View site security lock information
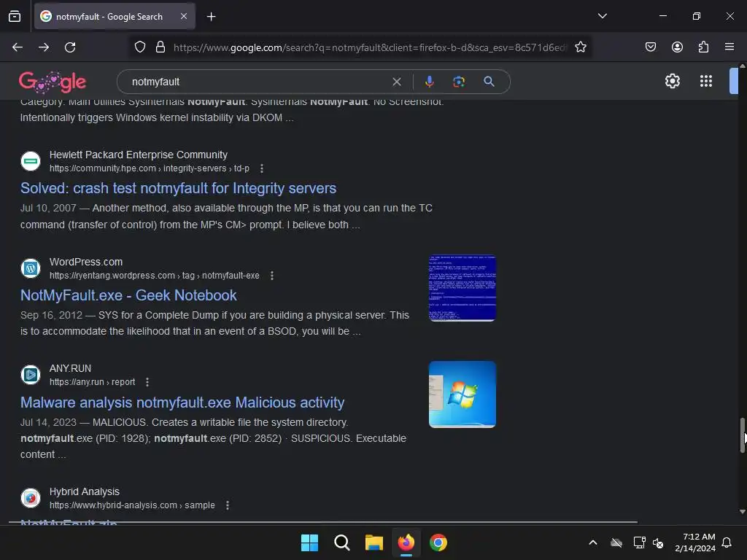The image size is (747, 560). [160, 47]
